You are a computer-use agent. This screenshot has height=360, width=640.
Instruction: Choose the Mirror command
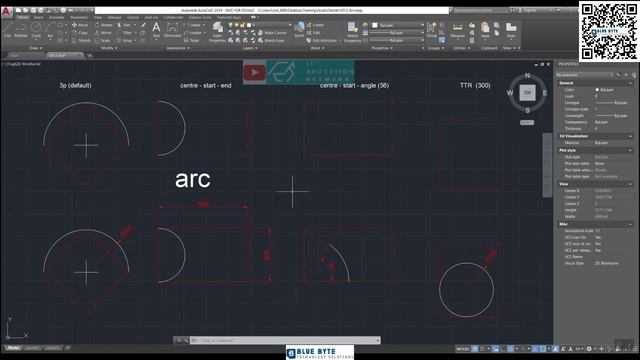[103, 33]
